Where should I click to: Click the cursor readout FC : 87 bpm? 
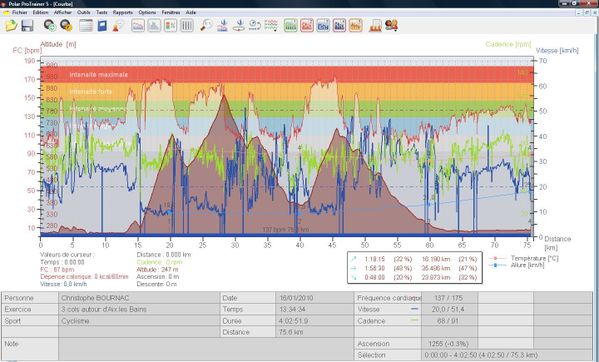coord(57,270)
